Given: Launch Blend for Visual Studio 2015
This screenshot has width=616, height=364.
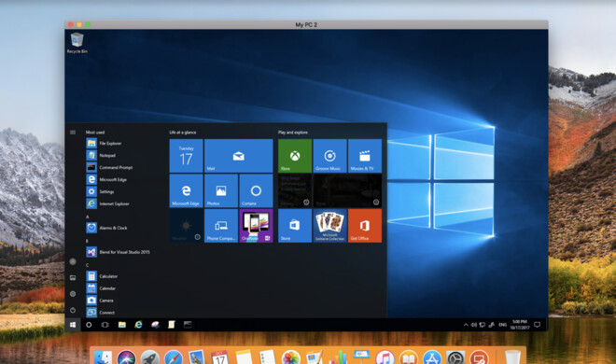Looking at the screenshot, I should point(118,252).
